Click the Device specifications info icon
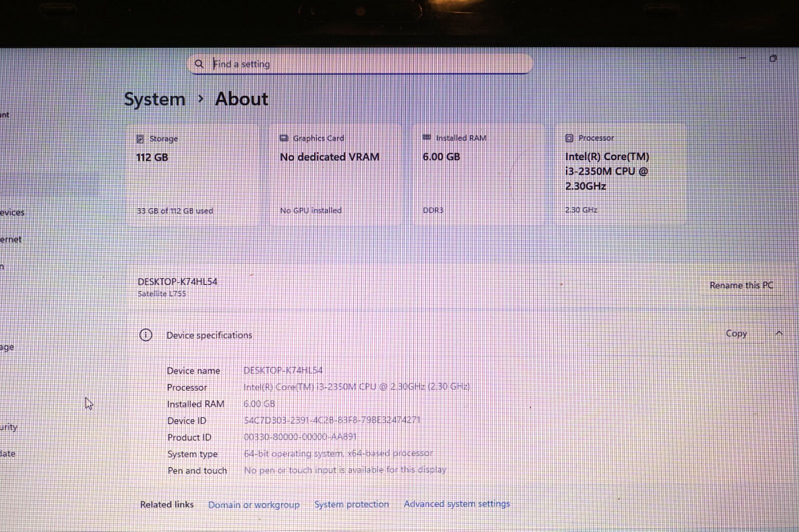Image resolution: width=799 pixels, height=532 pixels. [145, 335]
